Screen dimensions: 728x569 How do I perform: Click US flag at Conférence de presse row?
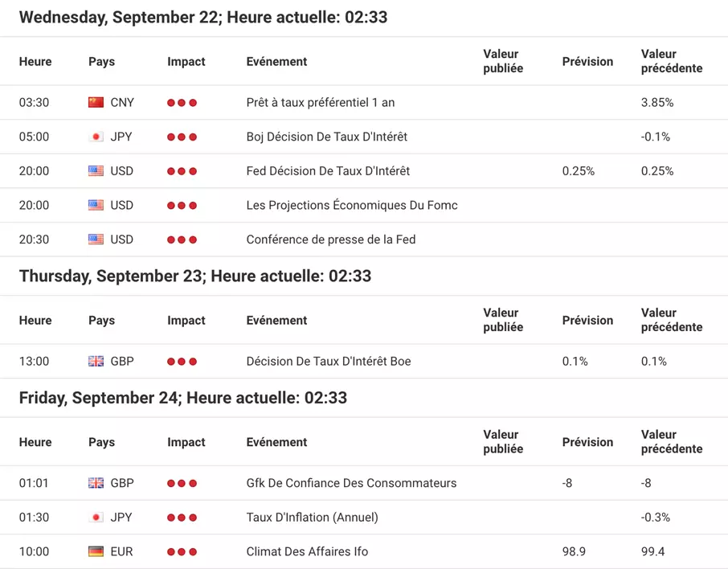click(x=96, y=239)
